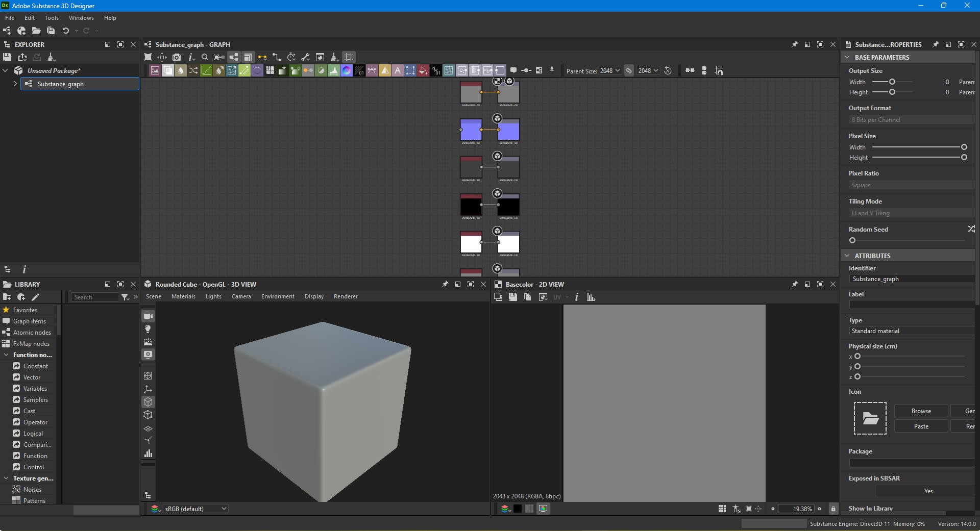Screen dimensions: 980x531
Task: Toggle the tiling grid display in 2D view
Action: pos(722,509)
